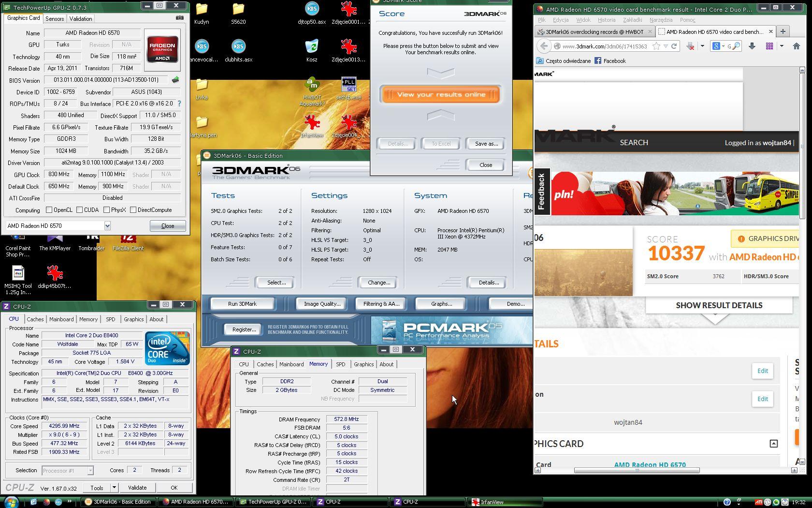Click the Firefox back arrow button

pyautogui.click(x=544, y=46)
